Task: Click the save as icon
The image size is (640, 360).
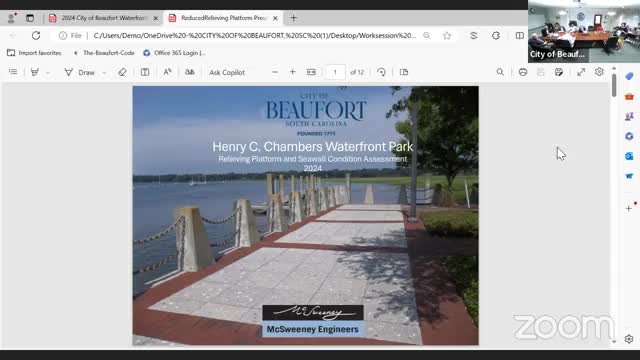Action: pos(559,72)
